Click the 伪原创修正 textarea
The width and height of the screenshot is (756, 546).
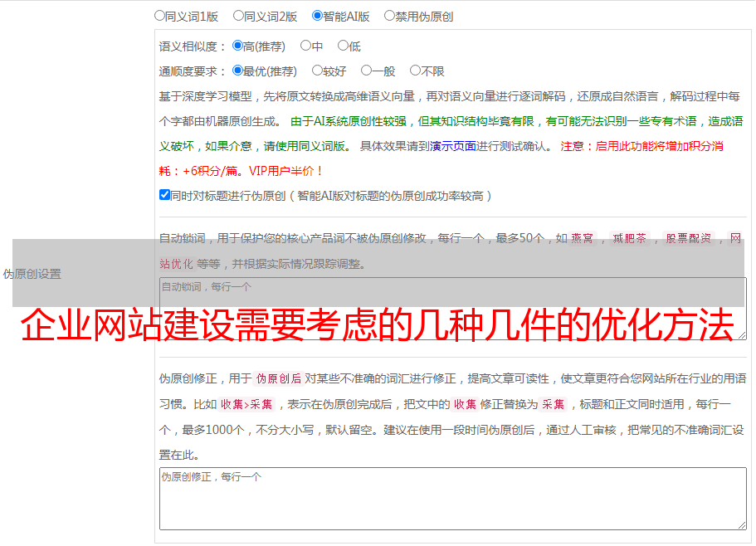(x=453, y=499)
